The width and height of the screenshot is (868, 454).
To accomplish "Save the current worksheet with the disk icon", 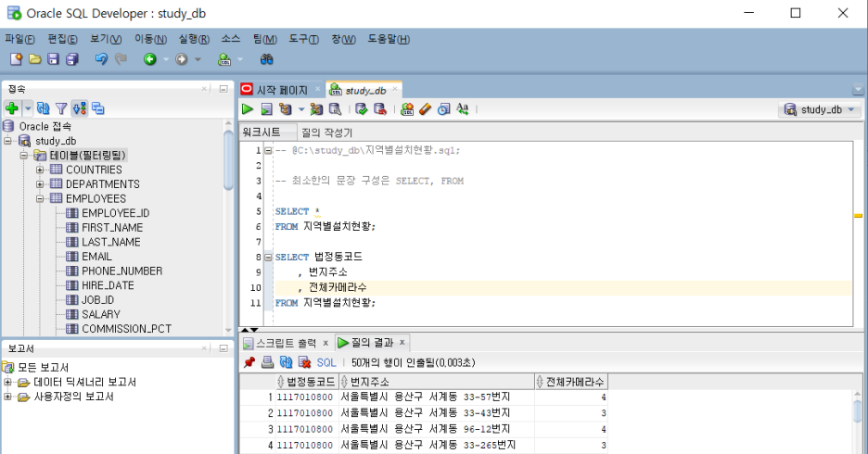I will point(53,59).
